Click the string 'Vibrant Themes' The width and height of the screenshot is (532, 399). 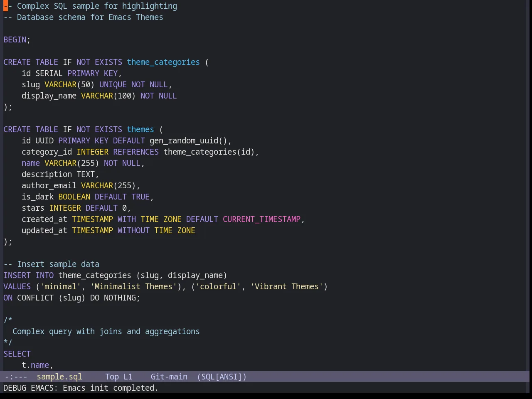[287, 286]
